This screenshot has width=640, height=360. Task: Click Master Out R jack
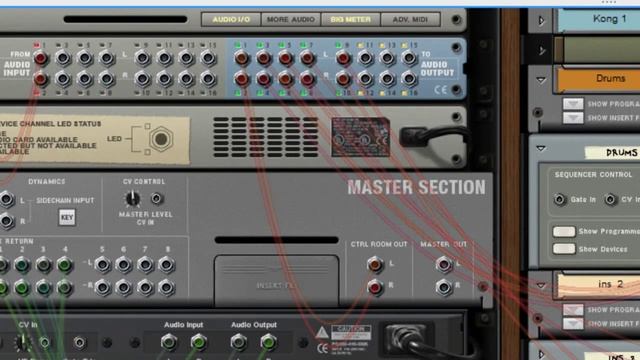444,287
